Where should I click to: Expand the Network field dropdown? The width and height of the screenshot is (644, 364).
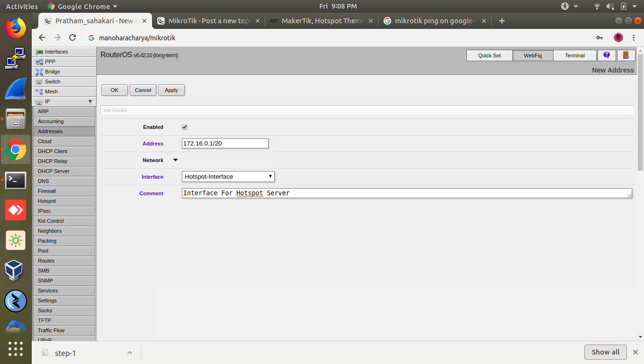pos(175,160)
